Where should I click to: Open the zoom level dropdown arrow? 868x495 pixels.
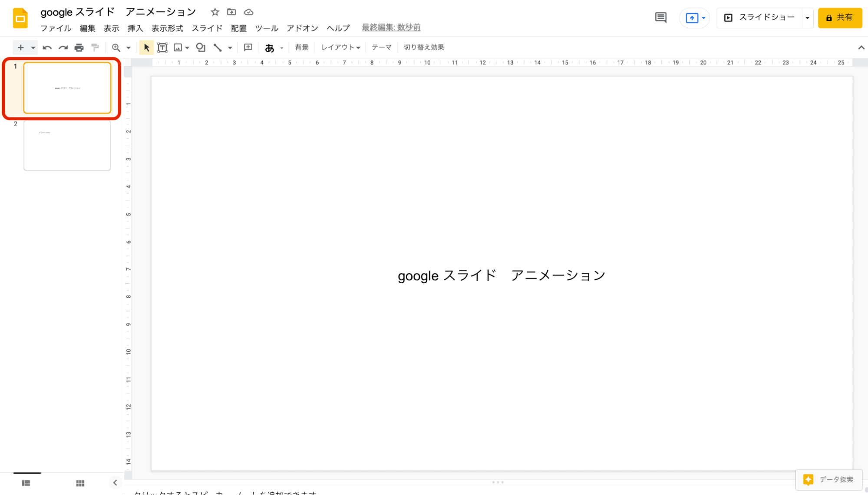pos(129,48)
